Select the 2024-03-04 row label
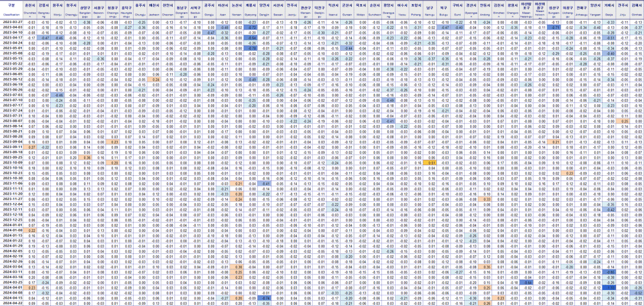 (11, 267)
